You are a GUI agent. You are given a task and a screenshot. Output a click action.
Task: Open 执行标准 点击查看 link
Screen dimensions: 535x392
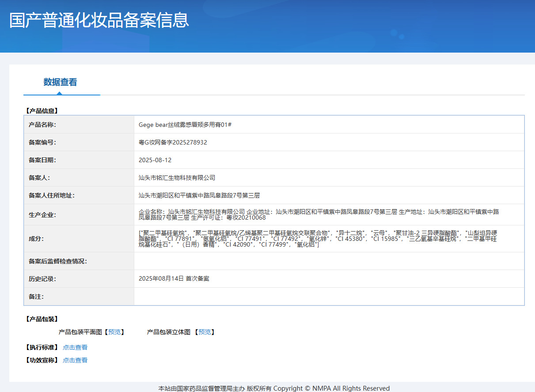coord(75,347)
